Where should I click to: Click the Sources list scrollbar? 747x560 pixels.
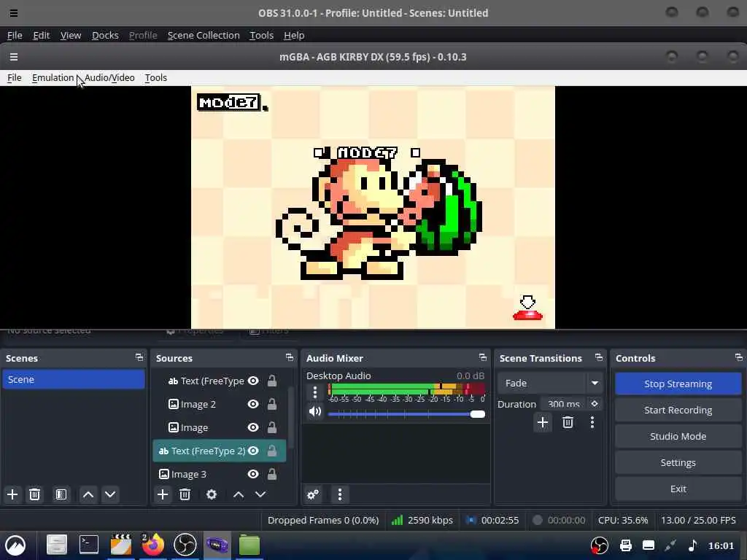coord(289,418)
